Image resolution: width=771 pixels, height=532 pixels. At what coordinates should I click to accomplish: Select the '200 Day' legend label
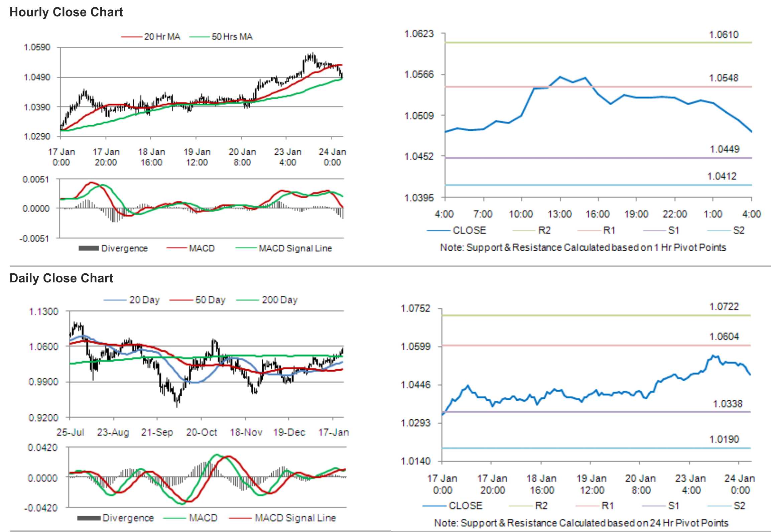click(x=280, y=300)
